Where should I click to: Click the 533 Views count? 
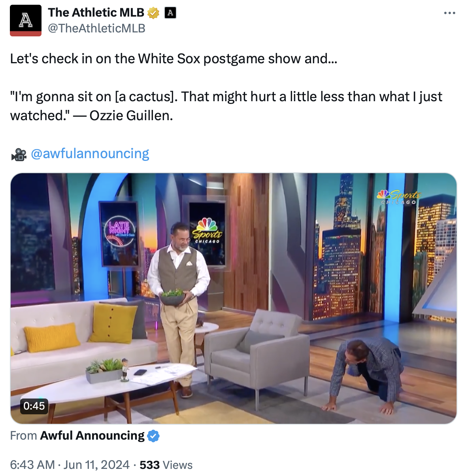(x=166, y=465)
